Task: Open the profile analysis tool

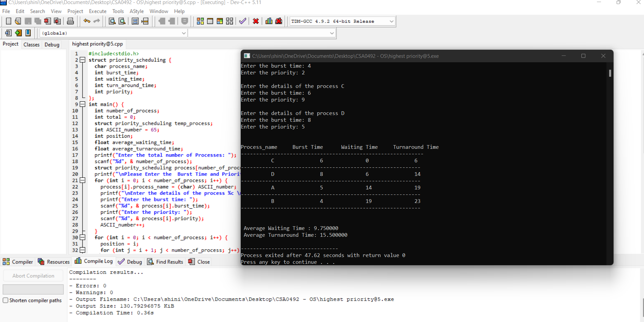Action: click(269, 21)
